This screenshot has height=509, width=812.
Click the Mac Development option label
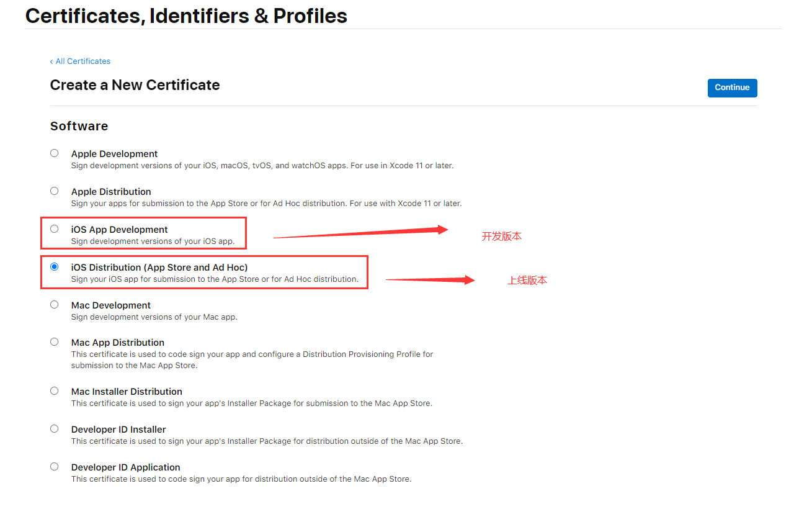coord(111,305)
